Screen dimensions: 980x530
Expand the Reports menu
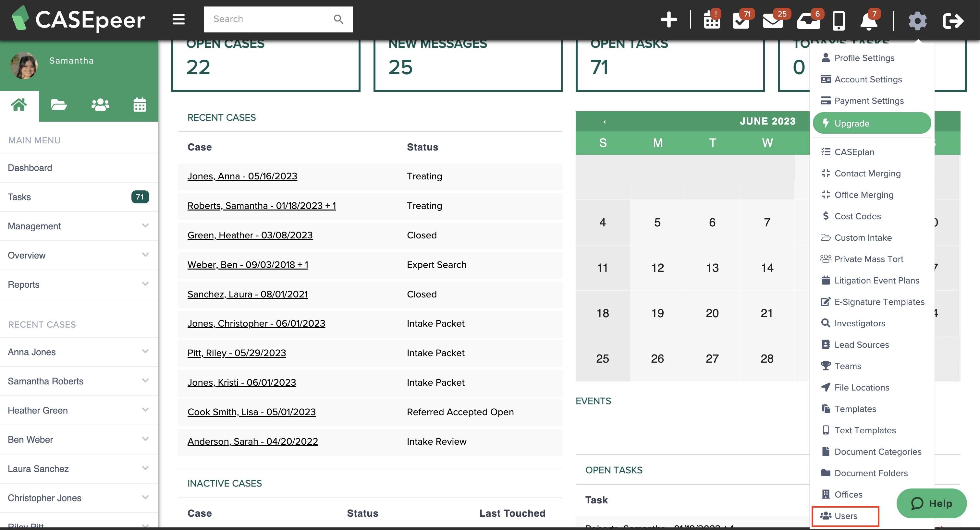coord(79,284)
